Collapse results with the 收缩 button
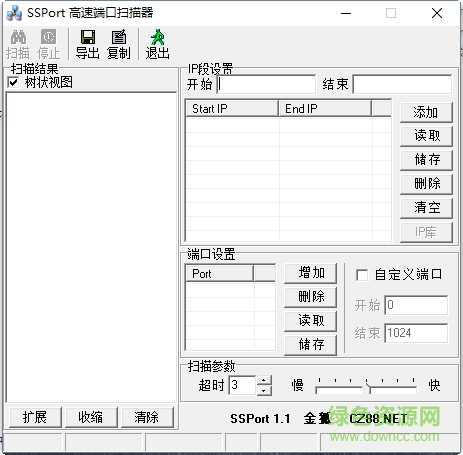This screenshot has height=455, width=463. click(x=91, y=417)
